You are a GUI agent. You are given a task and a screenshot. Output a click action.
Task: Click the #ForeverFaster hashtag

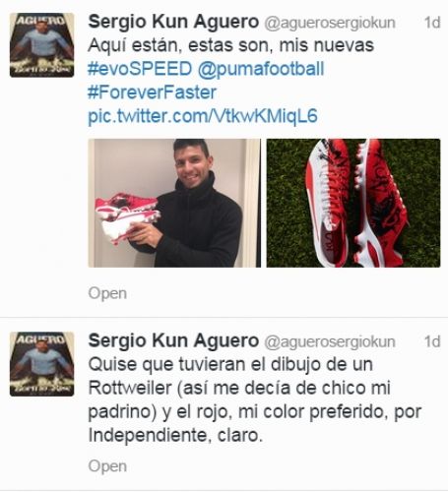click(152, 92)
